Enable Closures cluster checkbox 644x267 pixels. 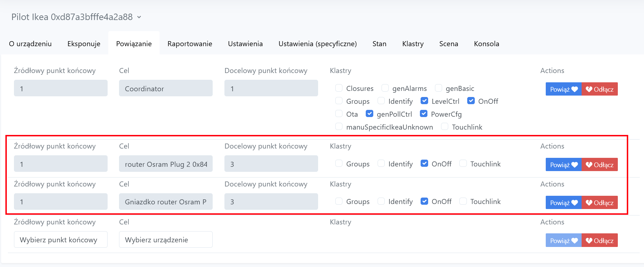[339, 88]
